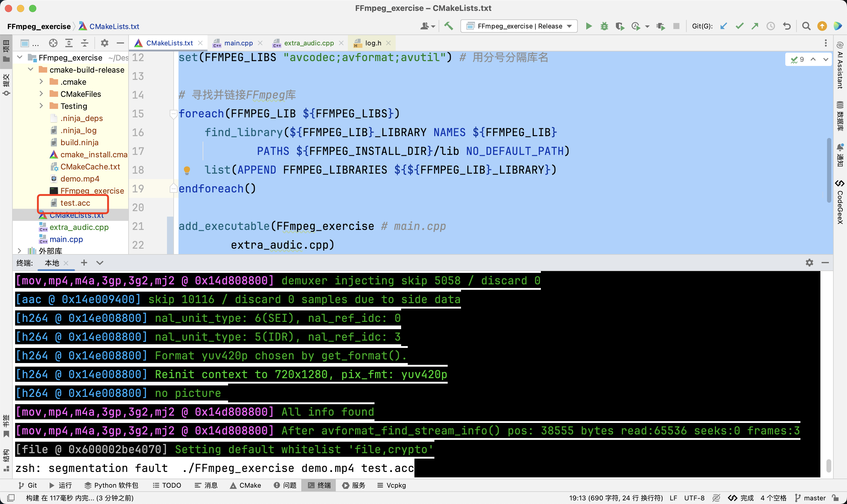The width and height of the screenshot is (847, 504).
Task: Hide the terminal panel
Action: click(x=825, y=263)
